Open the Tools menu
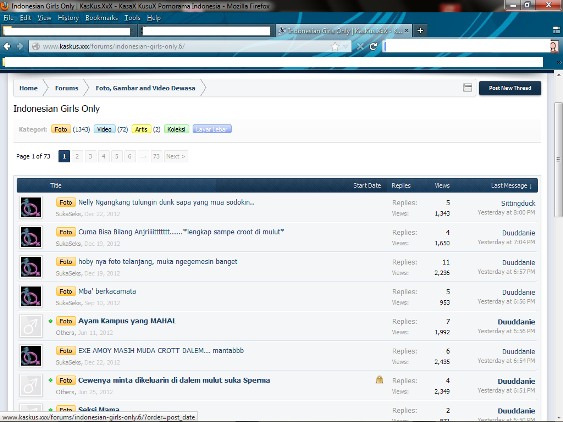 click(x=132, y=18)
